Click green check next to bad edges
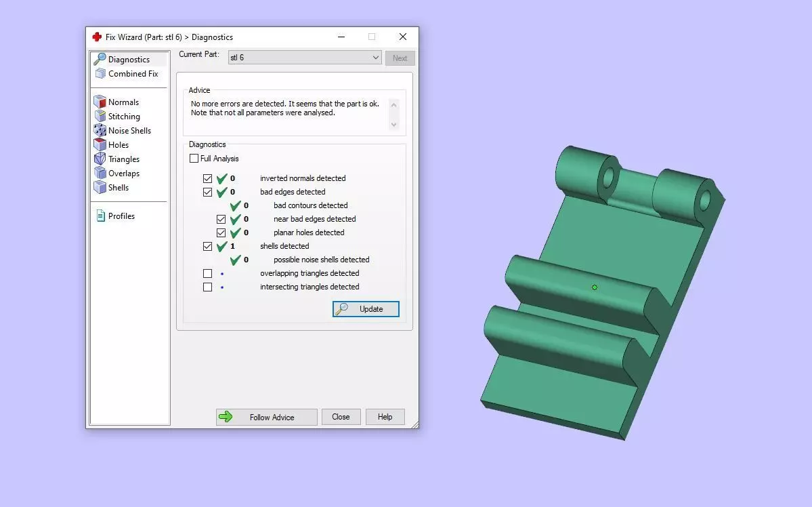The width and height of the screenshot is (812, 507). tap(222, 192)
